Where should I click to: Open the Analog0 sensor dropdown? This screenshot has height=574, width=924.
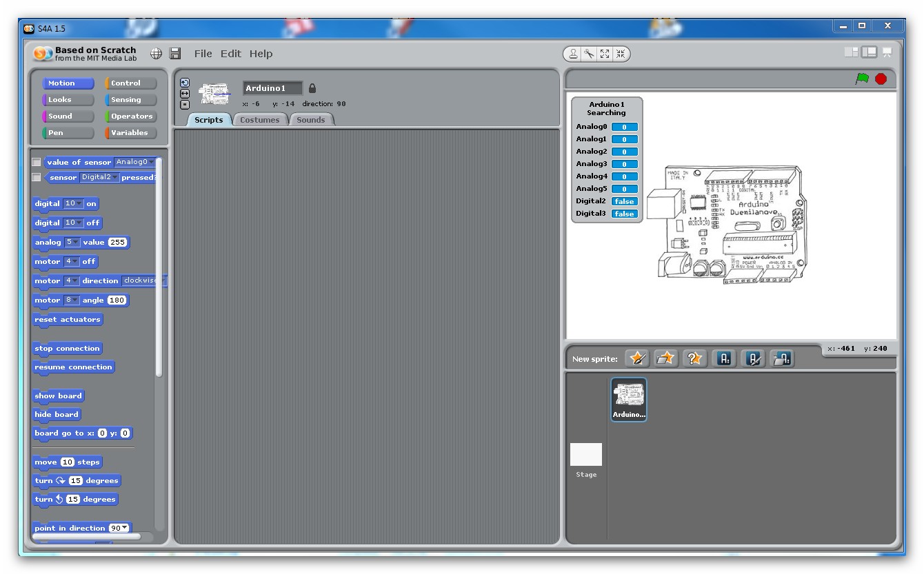click(134, 162)
